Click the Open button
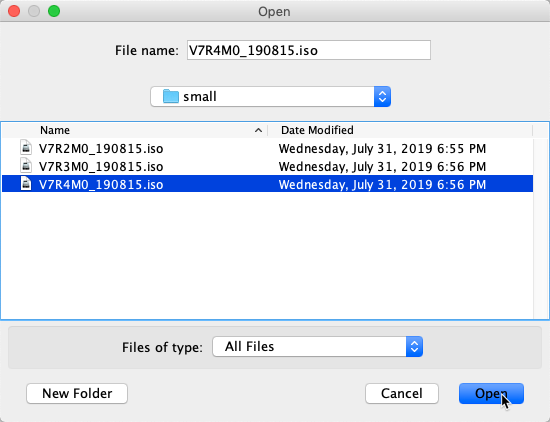 [x=491, y=394]
